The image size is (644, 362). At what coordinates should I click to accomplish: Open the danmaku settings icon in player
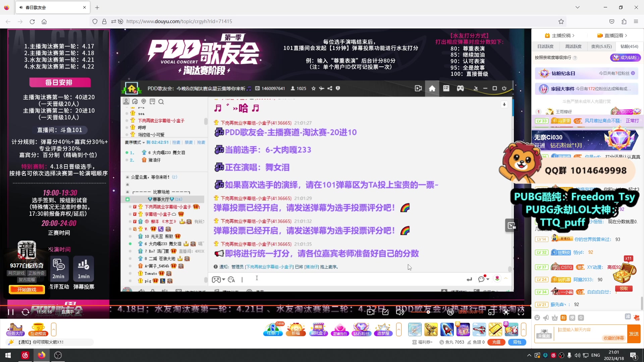(x=450, y=312)
